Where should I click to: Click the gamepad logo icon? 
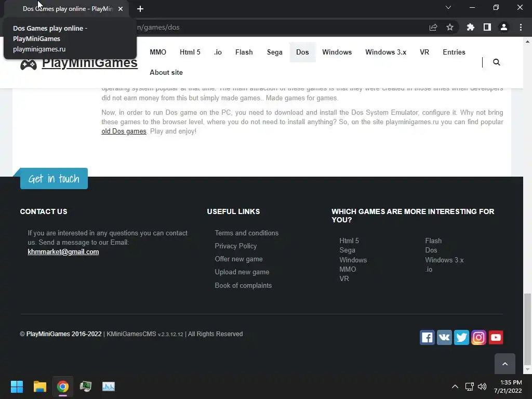pos(29,64)
